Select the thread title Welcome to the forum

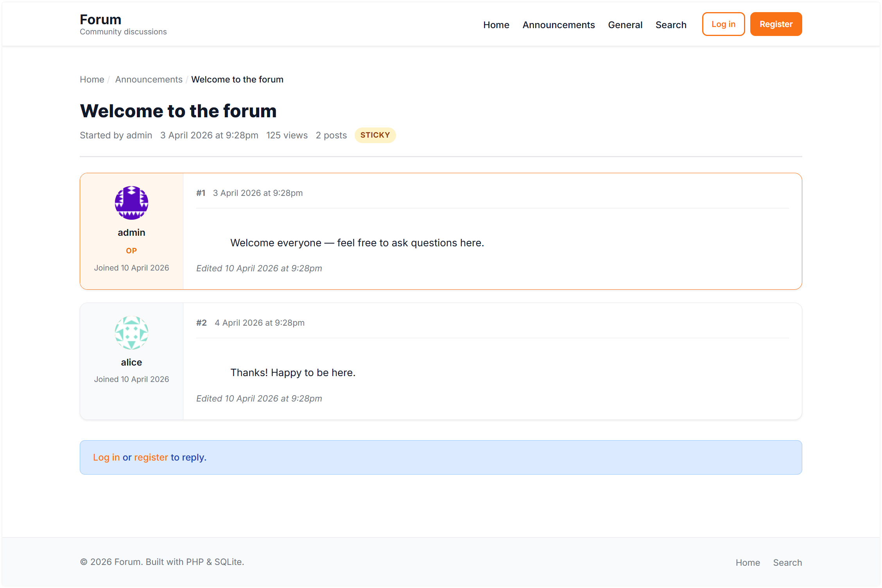[178, 111]
